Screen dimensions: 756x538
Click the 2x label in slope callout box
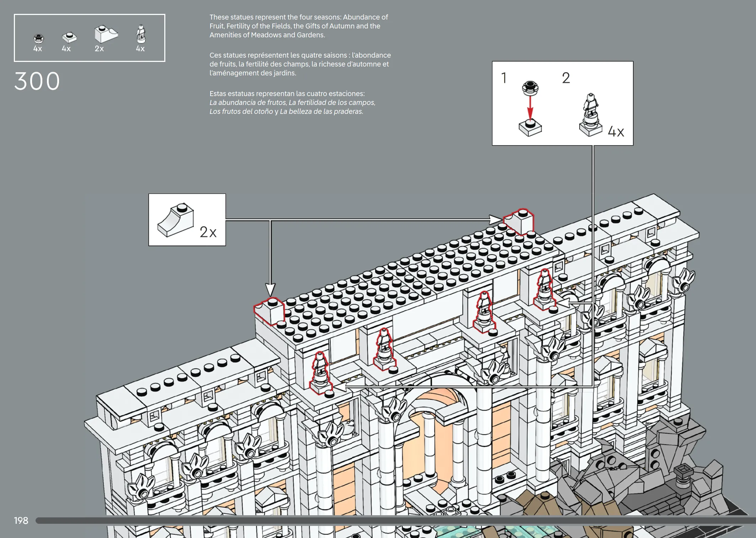(208, 232)
